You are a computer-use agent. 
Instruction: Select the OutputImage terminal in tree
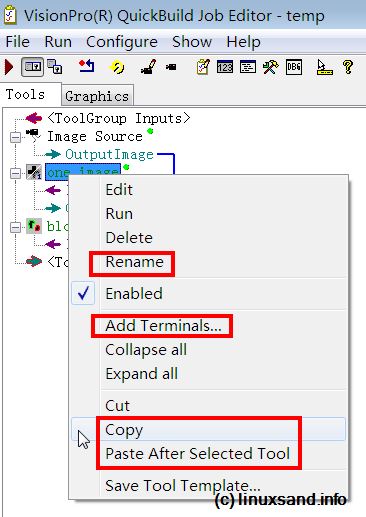109,154
